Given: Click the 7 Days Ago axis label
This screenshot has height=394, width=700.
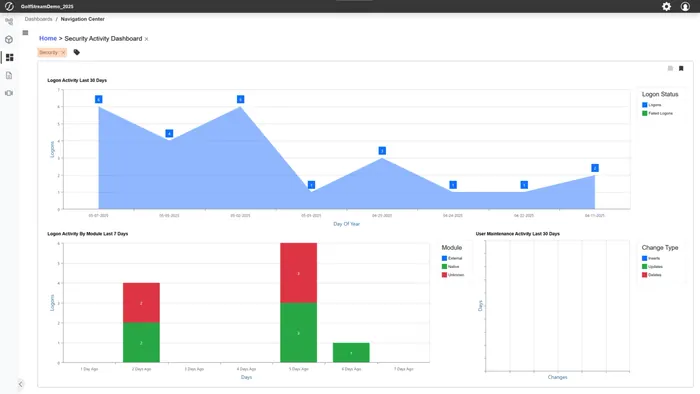Looking at the screenshot, I should [404, 369].
